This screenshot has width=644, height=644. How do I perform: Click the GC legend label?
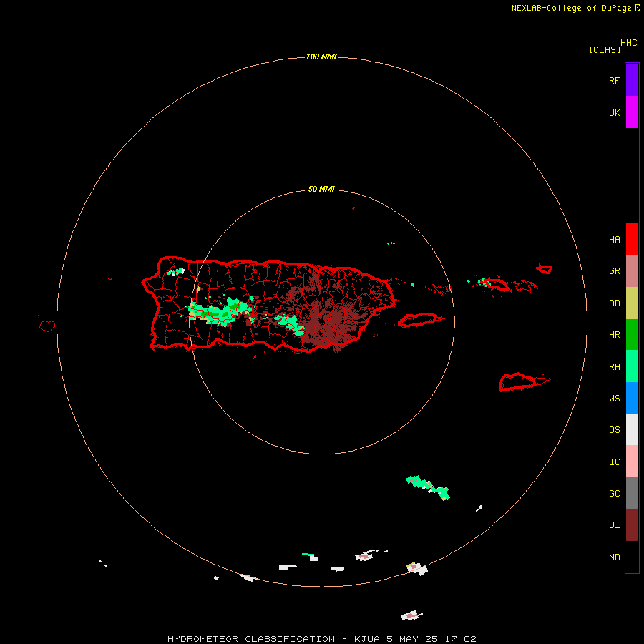click(x=614, y=494)
